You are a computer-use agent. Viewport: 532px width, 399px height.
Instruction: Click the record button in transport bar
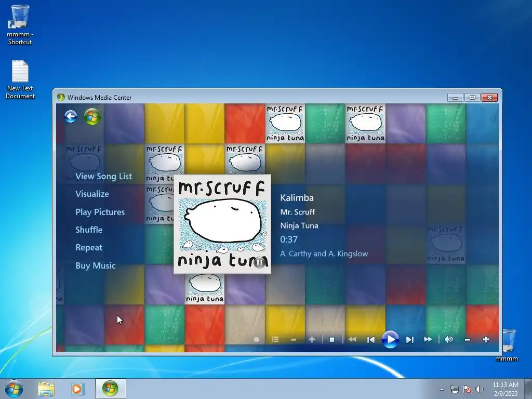[256, 339]
